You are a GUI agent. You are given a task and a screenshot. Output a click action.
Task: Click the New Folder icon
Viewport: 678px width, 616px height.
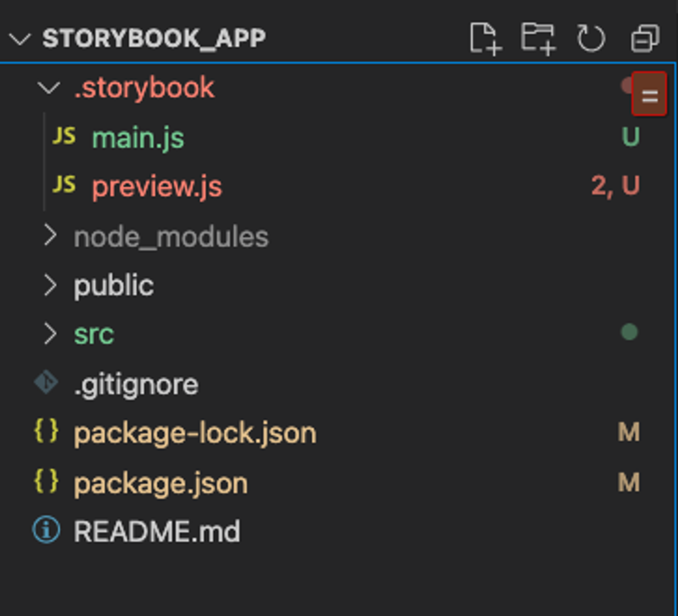(x=538, y=39)
